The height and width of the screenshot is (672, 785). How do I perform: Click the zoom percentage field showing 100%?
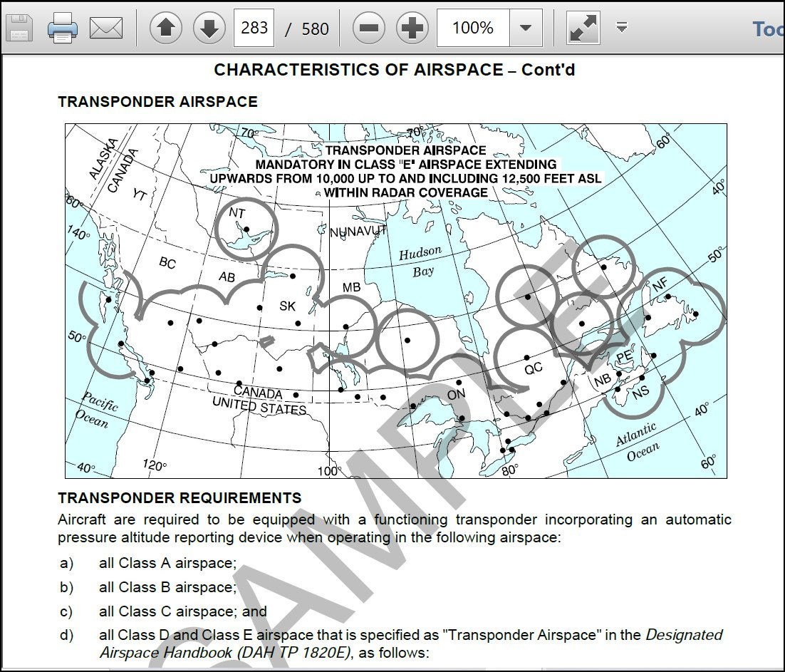[x=473, y=28]
